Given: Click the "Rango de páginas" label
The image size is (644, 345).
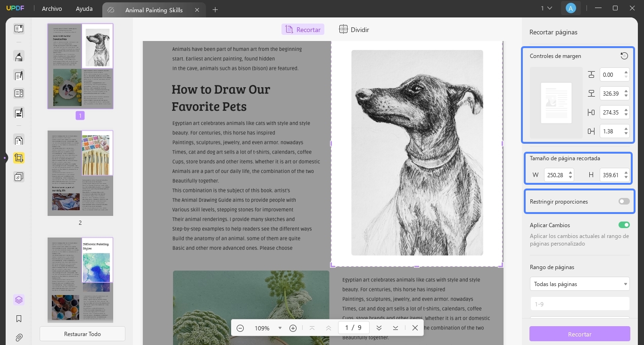Looking at the screenshot, I should [552, 267].
